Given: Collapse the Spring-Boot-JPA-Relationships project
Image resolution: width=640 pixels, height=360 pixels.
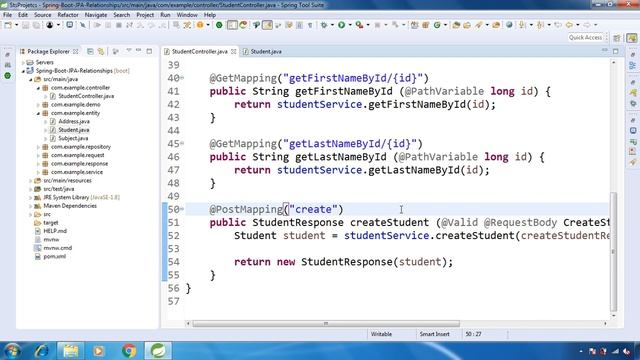Looking at the screenshot, I should [23, 71].
